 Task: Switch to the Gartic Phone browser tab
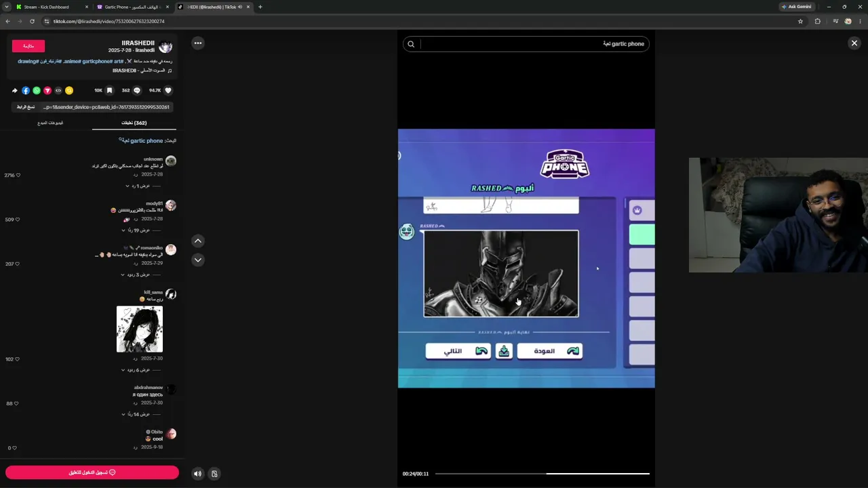point(133,7)
